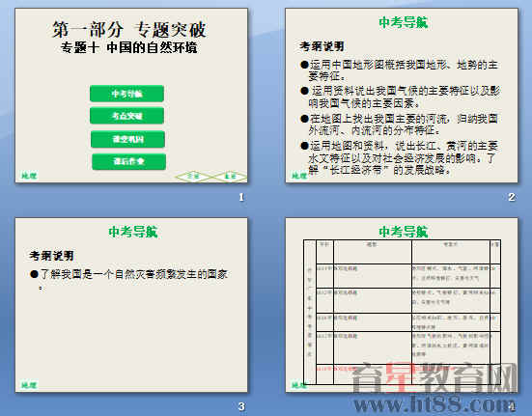This screenshot has height=416, width=532.
Task: Click the left diamond navigation shape on slide 1
Action: [x=193, y=177]
